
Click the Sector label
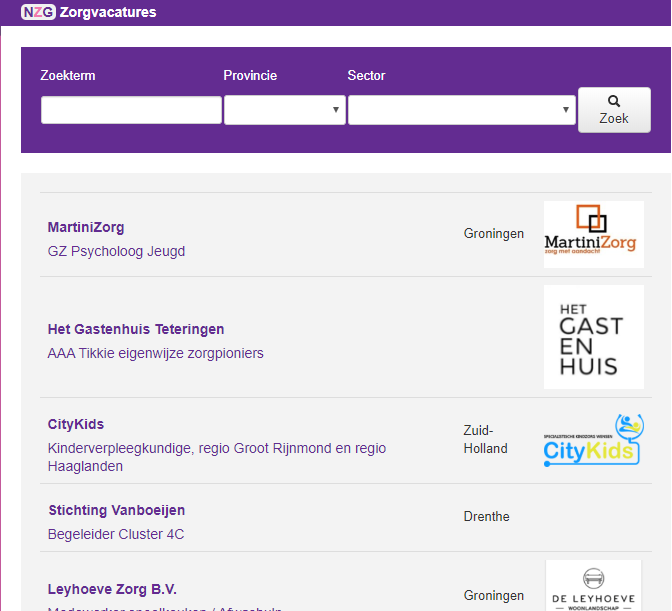click(x=366, y=75)
